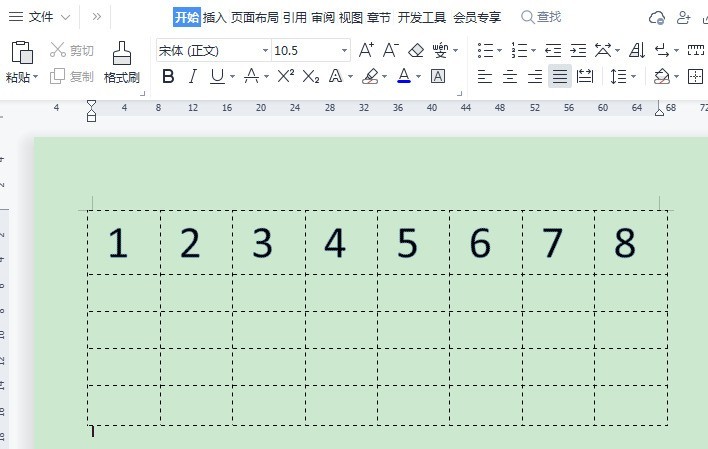This screenshot has height=449, width=708.
Task: Align text right
Action: (535, 76)
